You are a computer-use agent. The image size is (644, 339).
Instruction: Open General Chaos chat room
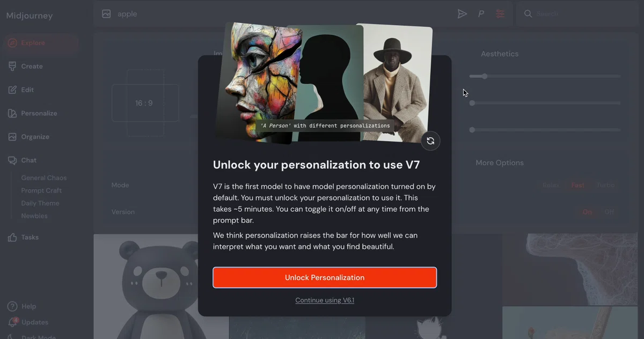(x=44, y=178)
